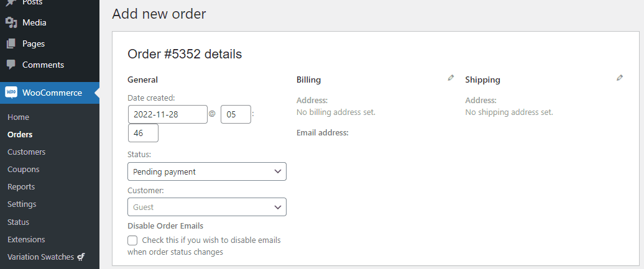Click the date created field 2022-11-28

pyautogui.click(x=168, y=114)
